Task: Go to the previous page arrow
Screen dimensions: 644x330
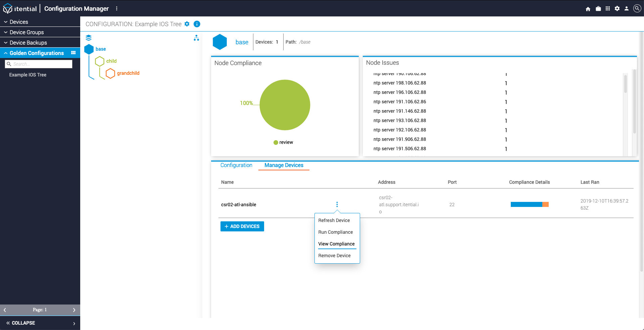Action: click(x=5, y=310)
